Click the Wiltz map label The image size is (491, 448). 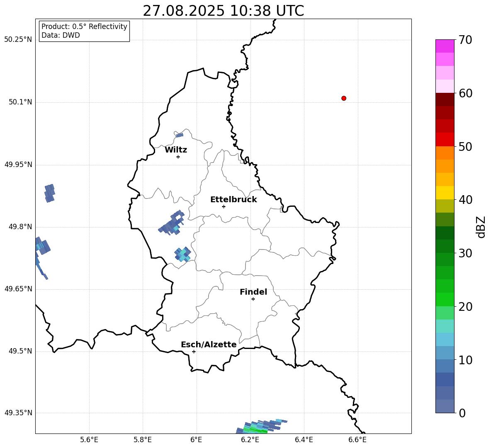tap(176, 150)
